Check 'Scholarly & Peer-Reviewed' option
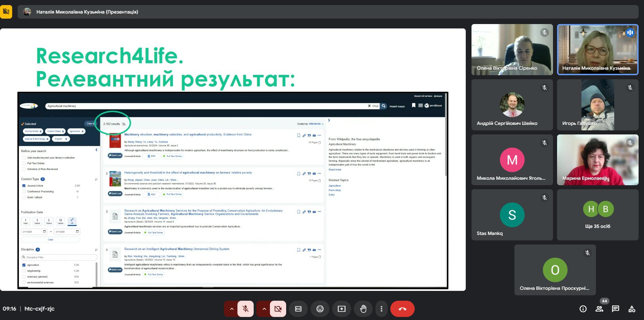Screen dimensions: 644x320 tap(24, 169)
